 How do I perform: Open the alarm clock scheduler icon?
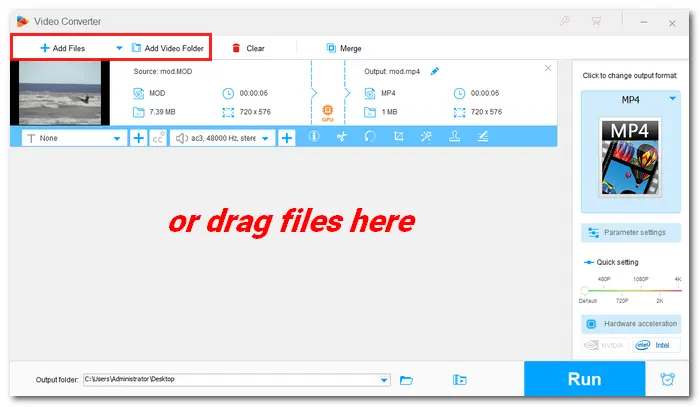click(x=667, y=379)
